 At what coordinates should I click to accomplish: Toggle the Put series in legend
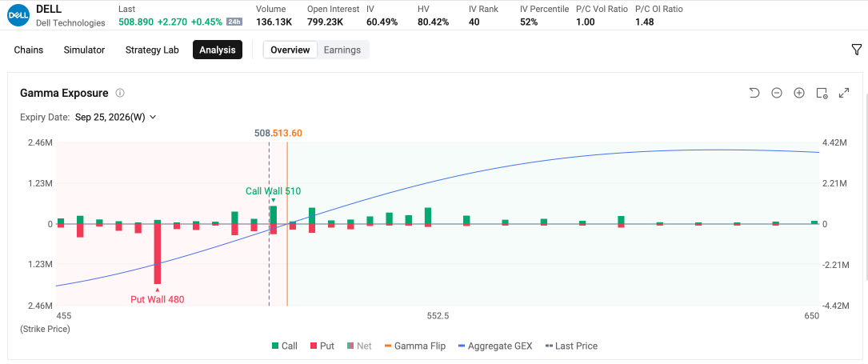coord(322,346)
